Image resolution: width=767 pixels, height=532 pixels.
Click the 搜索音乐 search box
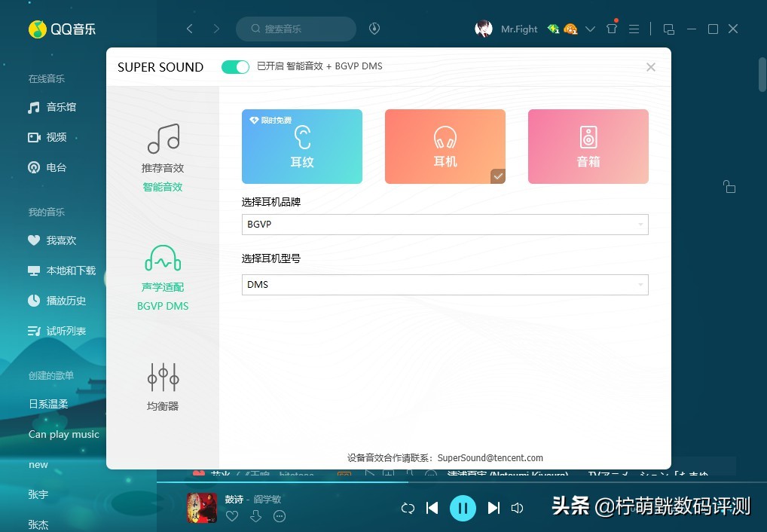[295, 29]
